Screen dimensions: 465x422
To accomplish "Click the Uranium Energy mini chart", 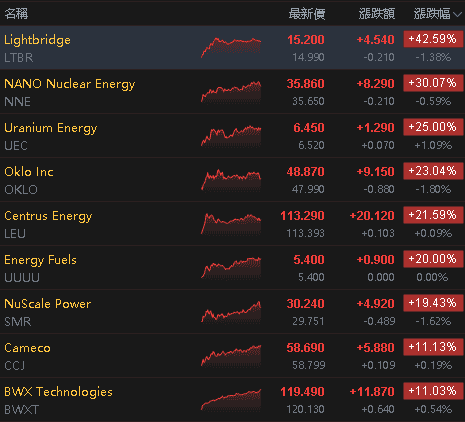I will (x=231, y=136).
